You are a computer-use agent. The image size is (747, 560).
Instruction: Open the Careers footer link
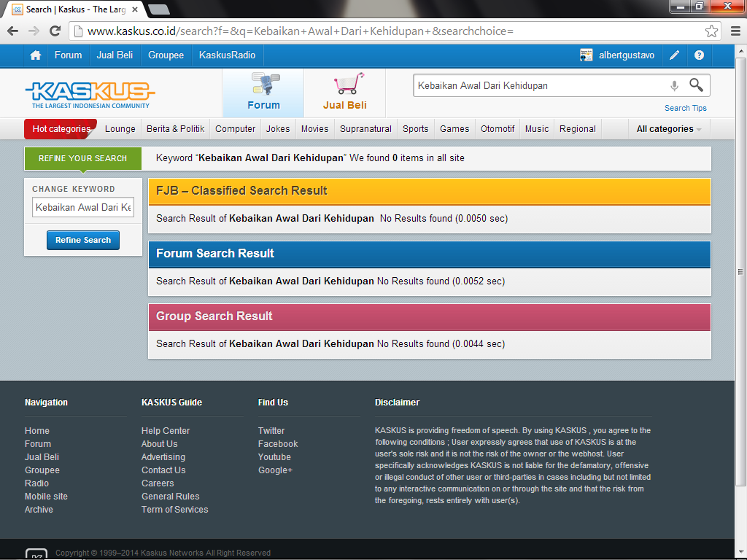[158, 483]
